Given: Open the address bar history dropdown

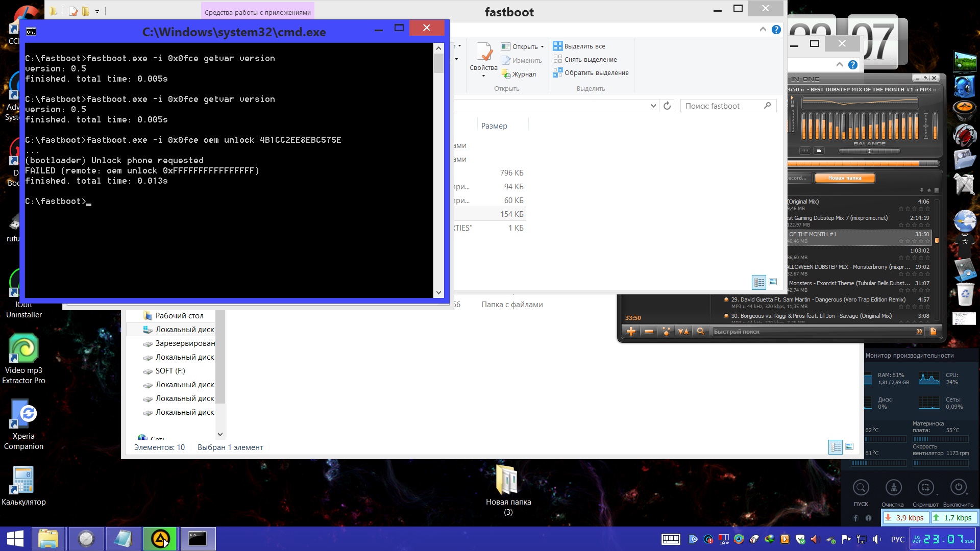Looking at the screenshot, I should [x=653, y=106].
